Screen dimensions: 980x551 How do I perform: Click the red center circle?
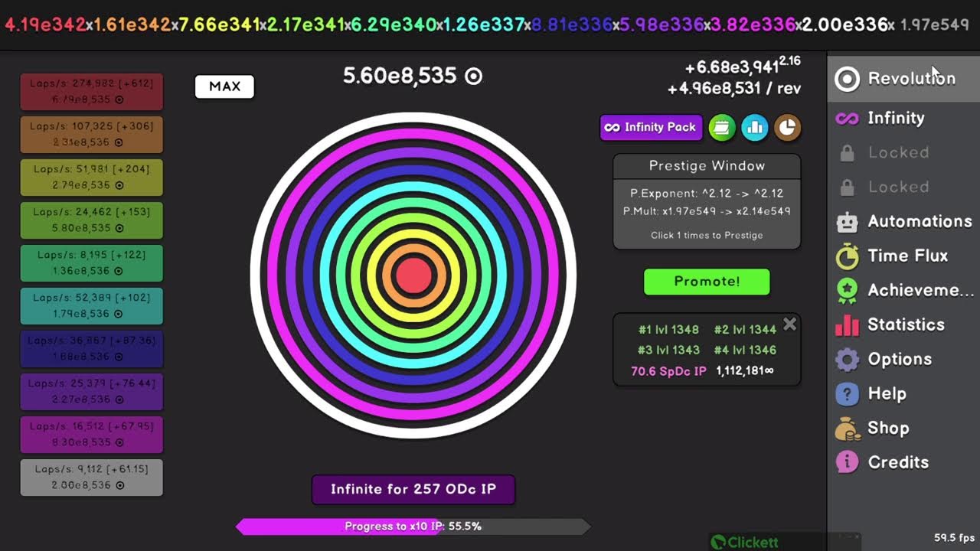pos(413,275)
